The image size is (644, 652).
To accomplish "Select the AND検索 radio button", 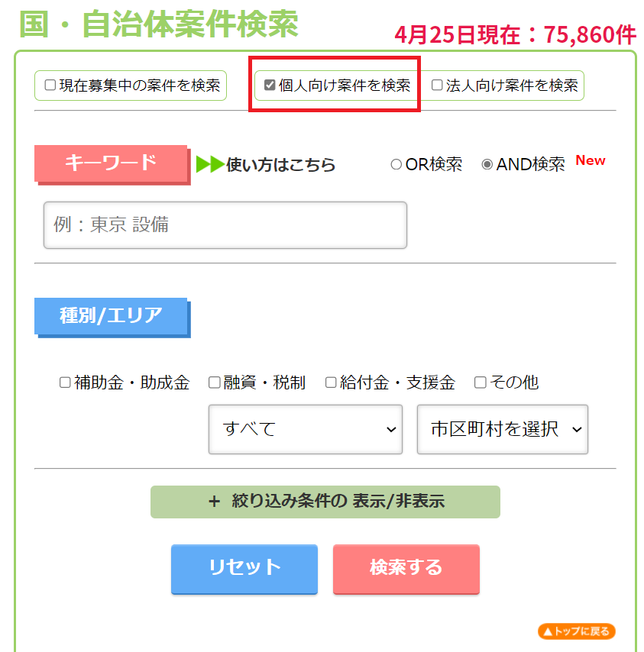I will [487, 165].
